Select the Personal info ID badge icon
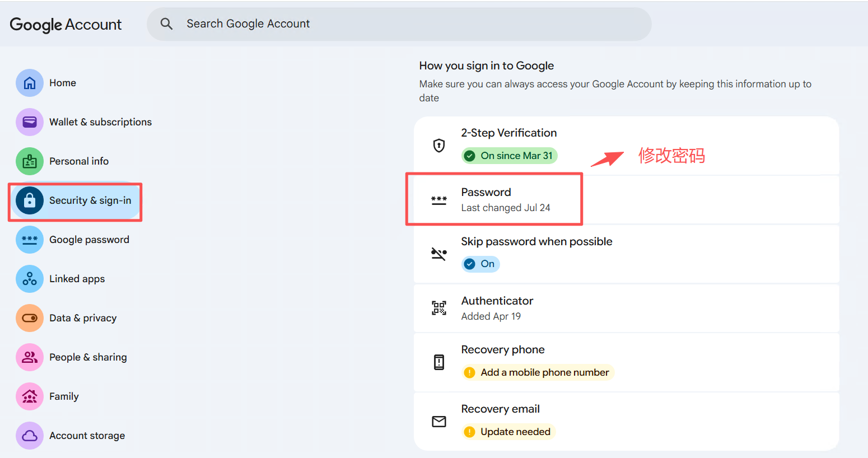The image size is (868, 458). coord(30,161)
